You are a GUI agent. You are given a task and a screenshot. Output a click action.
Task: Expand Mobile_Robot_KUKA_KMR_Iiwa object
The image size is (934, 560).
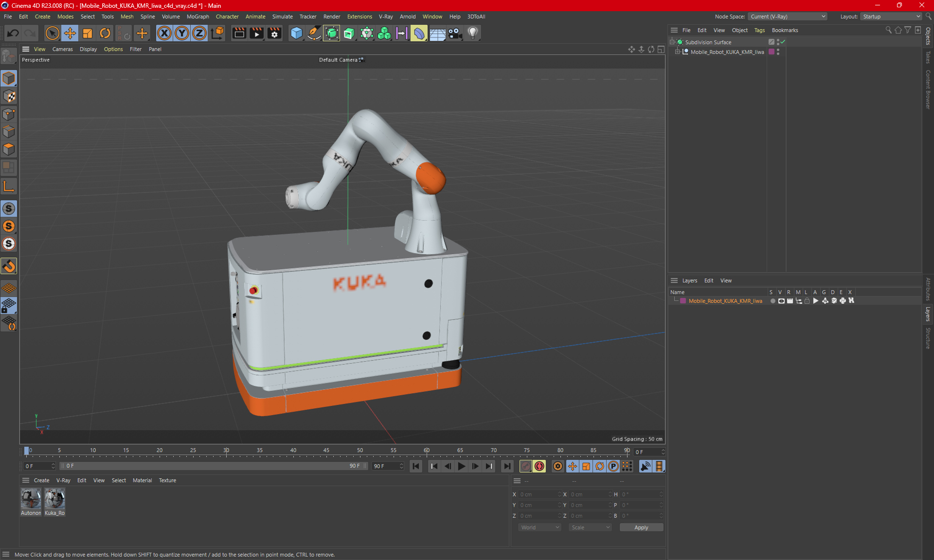(677, 52)
